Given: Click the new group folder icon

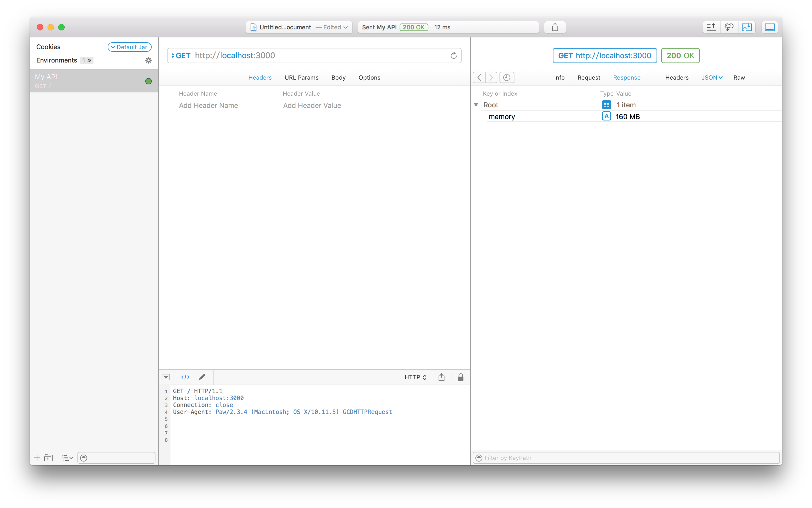Looking at the screenshot, I should pyautogui.click(x=49, y=458).
